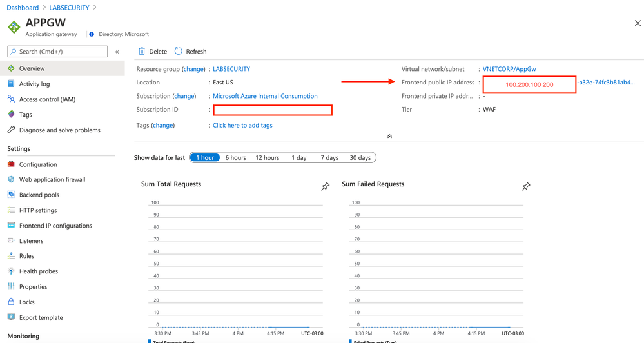Click the Application gateway subtitle text
The image size is (644, 343).
coord(52,34)
